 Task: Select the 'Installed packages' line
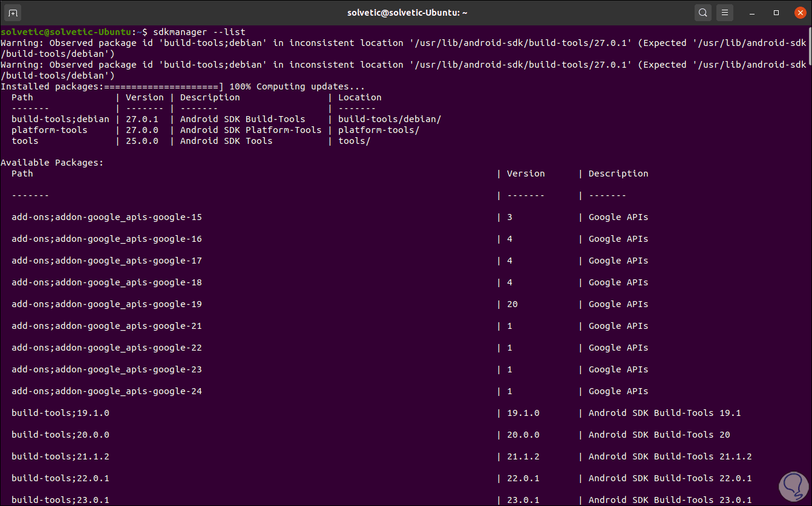point(183,86)
